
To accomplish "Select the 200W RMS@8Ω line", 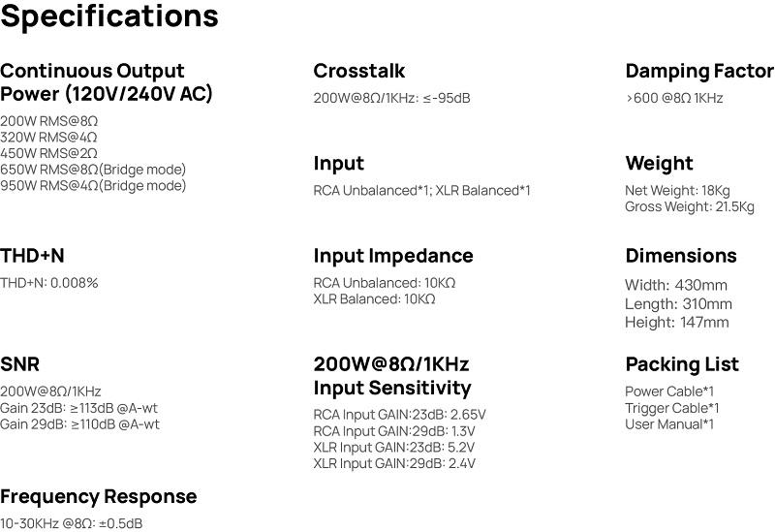I will click(x=49, y=121).
